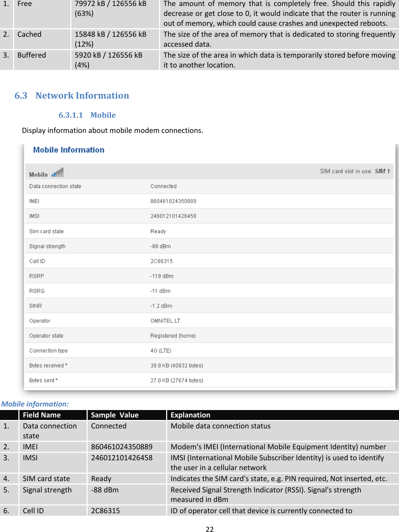This screenshot has height=532, width=399.
Task: Click the Connection type 4G LTE entry
Action: coord(161,350)
